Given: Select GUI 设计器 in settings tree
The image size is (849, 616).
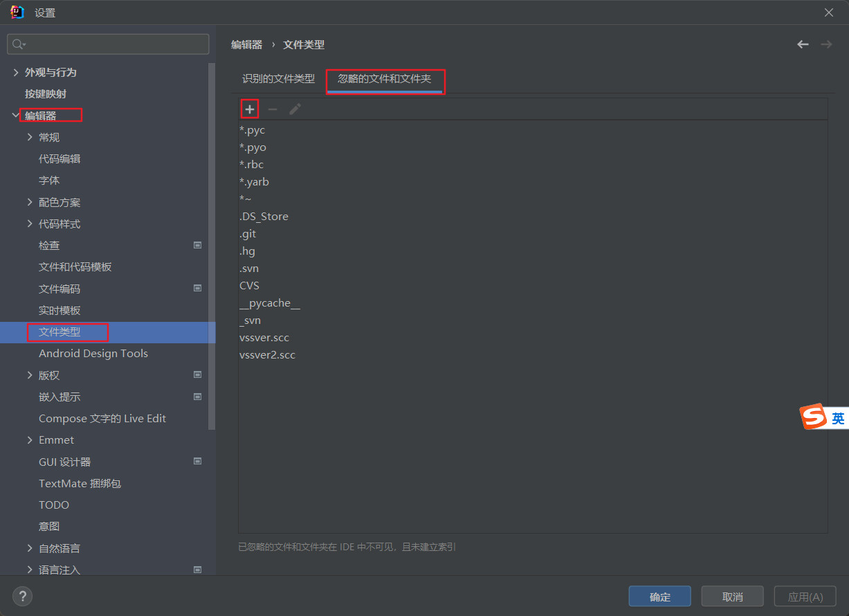Looking at the screenshot, I should coord(65,462).
